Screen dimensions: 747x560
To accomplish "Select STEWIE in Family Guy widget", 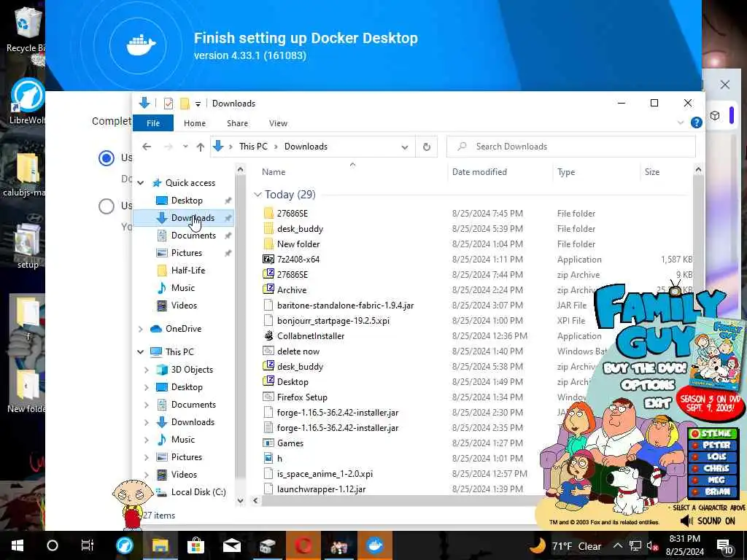I will [713, 433].
